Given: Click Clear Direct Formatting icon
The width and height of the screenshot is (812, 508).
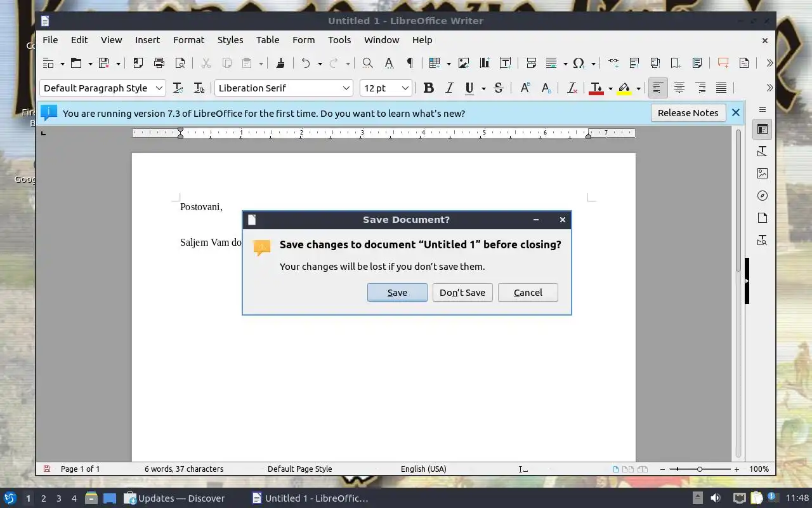Looking at the screenshot, I should [x=572, y=88].
